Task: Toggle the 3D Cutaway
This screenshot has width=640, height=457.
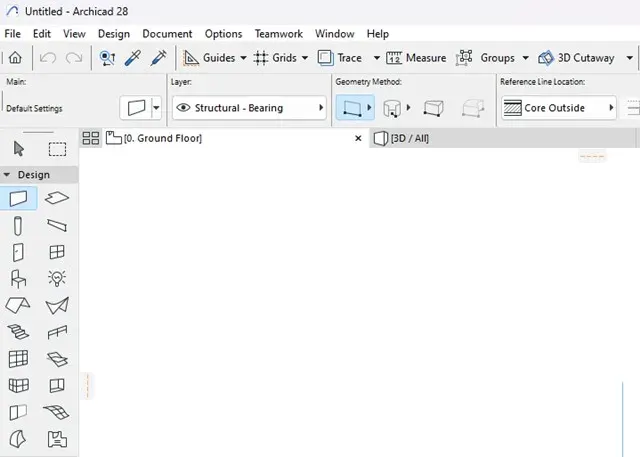Action: (x=576, y=58)
